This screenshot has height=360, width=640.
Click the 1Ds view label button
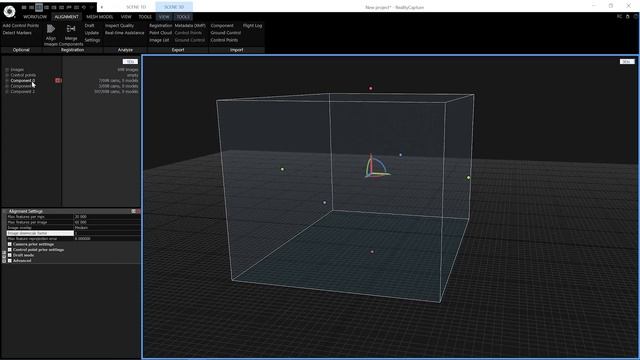click(130, 62)
